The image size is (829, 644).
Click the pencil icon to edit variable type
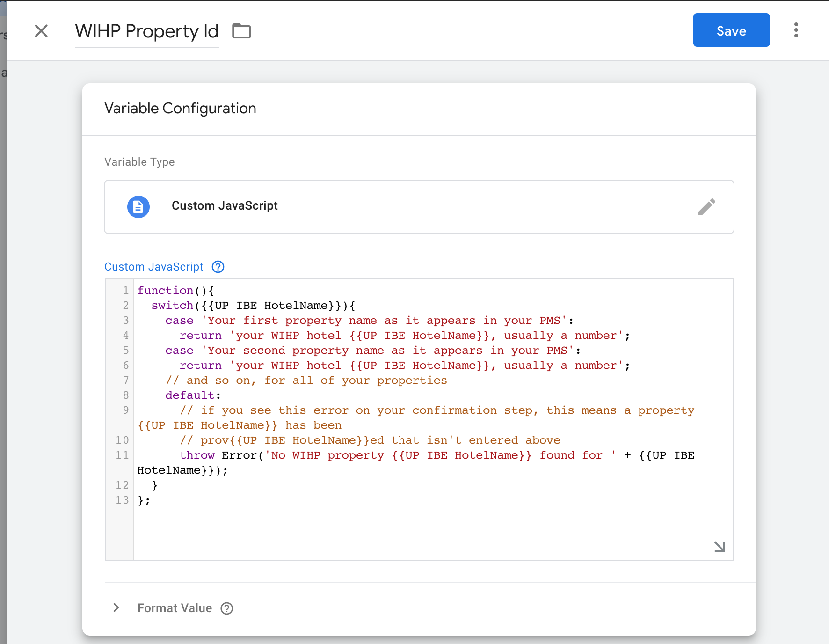pos(706,206)
